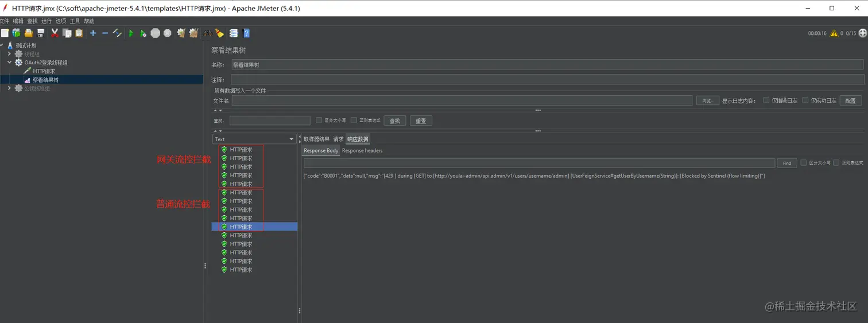Screen dimensions: 868x323
Task: Select the Response Body sub-tab
Action: pyautogui.click(x=321, y=150)
